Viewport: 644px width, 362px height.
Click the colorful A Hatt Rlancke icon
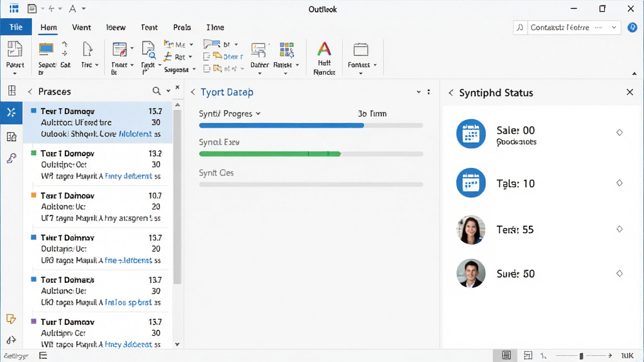point(324,49)
